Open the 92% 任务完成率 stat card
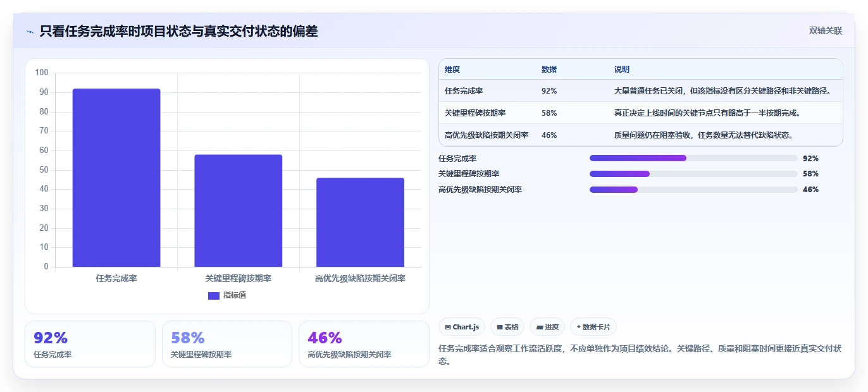Viewport: 868px width, 392px height. point(90,344)
